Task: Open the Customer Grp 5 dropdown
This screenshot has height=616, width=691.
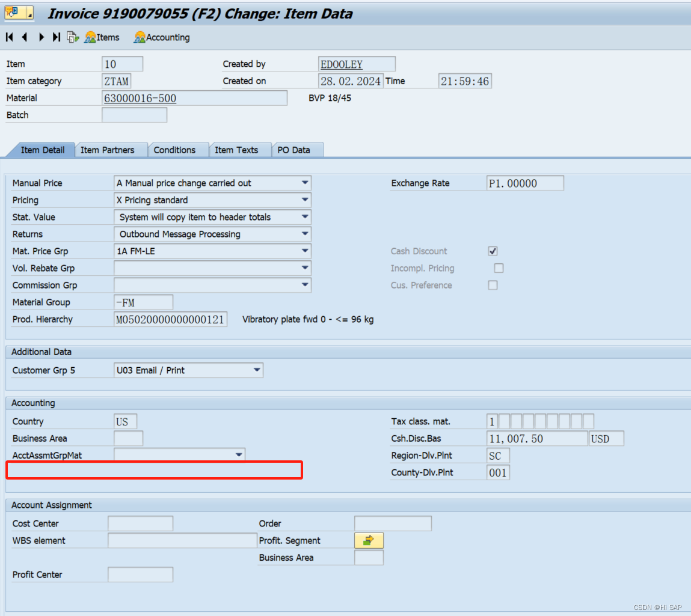Action: coord(257,370)
